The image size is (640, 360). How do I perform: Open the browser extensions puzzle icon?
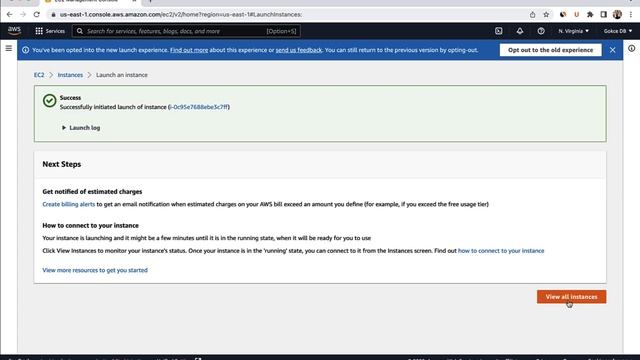(590, 14)
